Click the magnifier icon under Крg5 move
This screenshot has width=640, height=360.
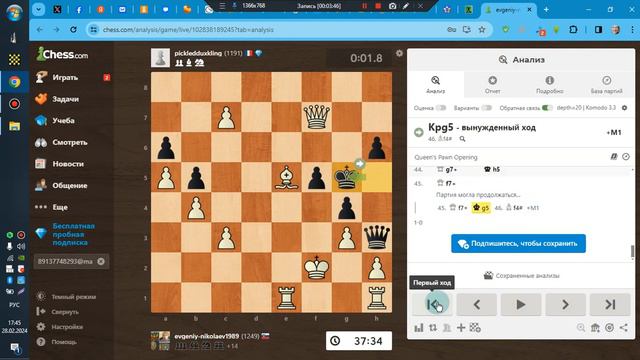point(462,139)
